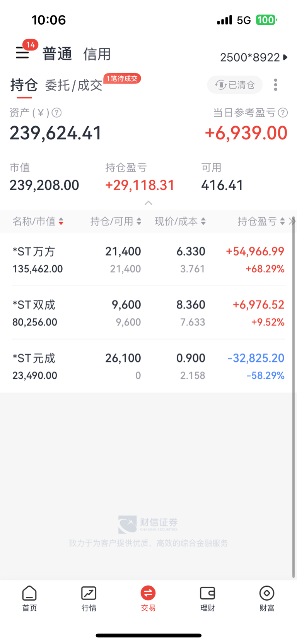The height and width of the screenshot is (644, 297).
Task: Tap the three-dot more options icon
Action: click(x=275, y=85)
